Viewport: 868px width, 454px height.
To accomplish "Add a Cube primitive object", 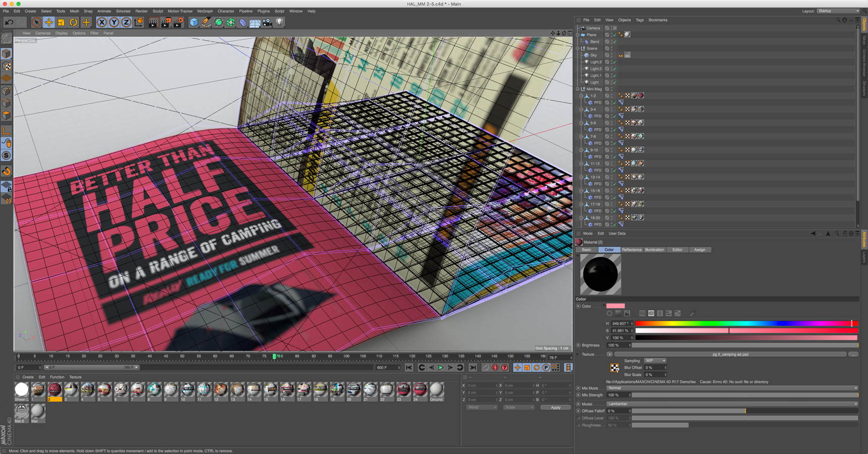I will pos(194,22).
